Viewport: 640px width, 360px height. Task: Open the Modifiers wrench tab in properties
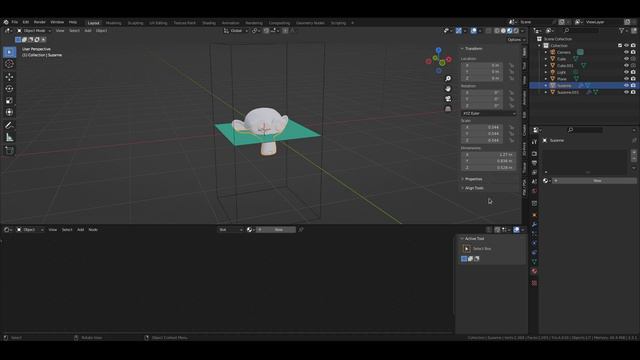click(x=534, y=225)
